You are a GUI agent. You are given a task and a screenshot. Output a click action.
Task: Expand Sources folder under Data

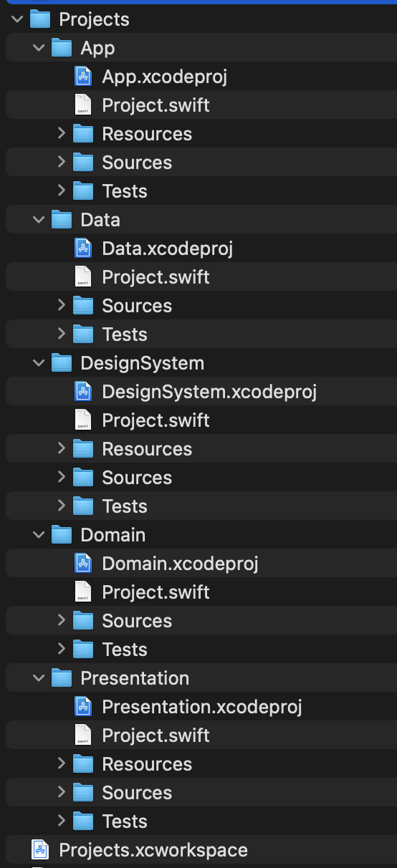tap(61, 305)
